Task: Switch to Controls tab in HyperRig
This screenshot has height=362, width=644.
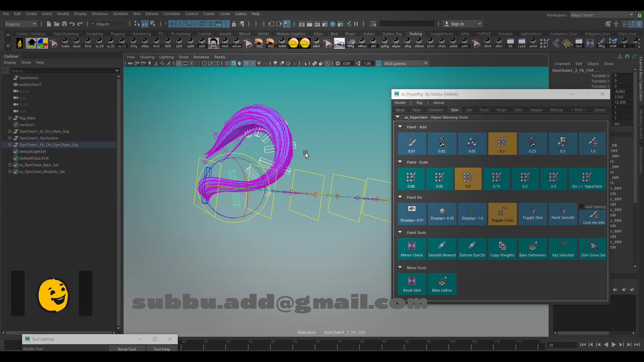Action: (x=436, y=110)
